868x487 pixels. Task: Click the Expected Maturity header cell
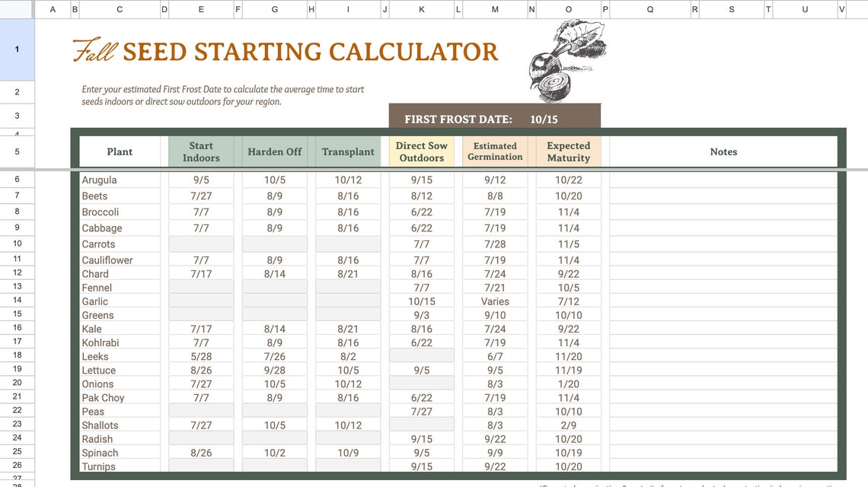[568, 151]
